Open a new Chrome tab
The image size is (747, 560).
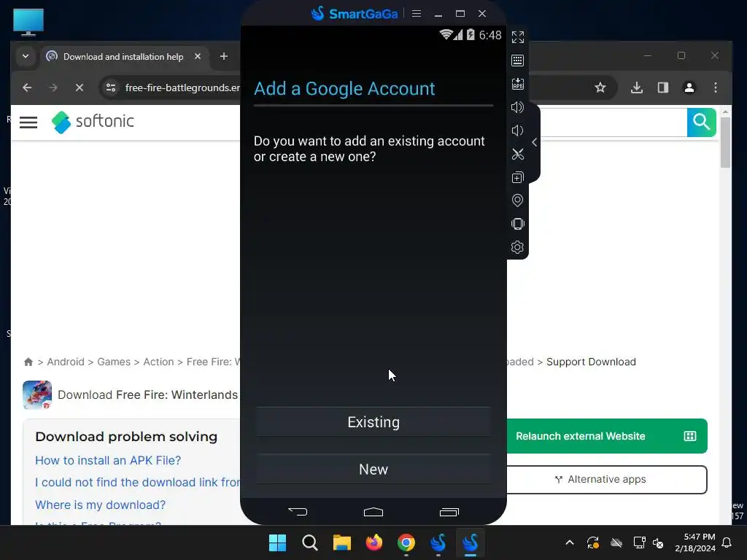point(224,56)
